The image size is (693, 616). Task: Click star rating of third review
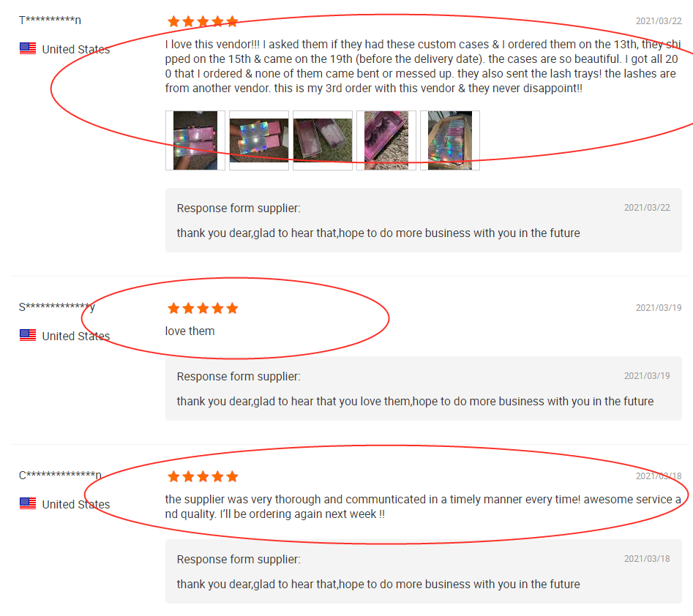[x=203, y=476]
